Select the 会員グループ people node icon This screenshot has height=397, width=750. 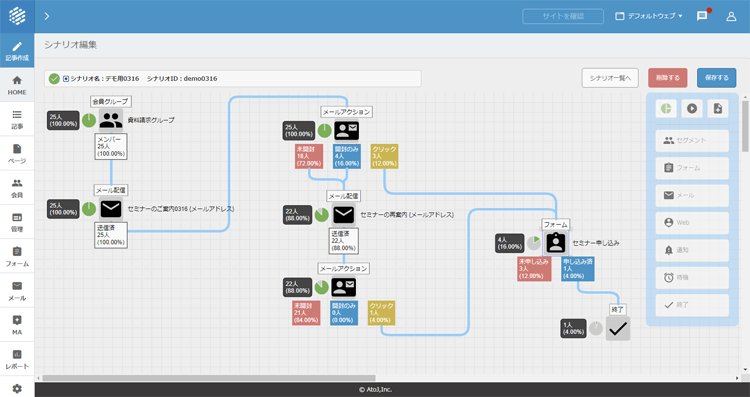pyautogui.click(x=111, y=120)
